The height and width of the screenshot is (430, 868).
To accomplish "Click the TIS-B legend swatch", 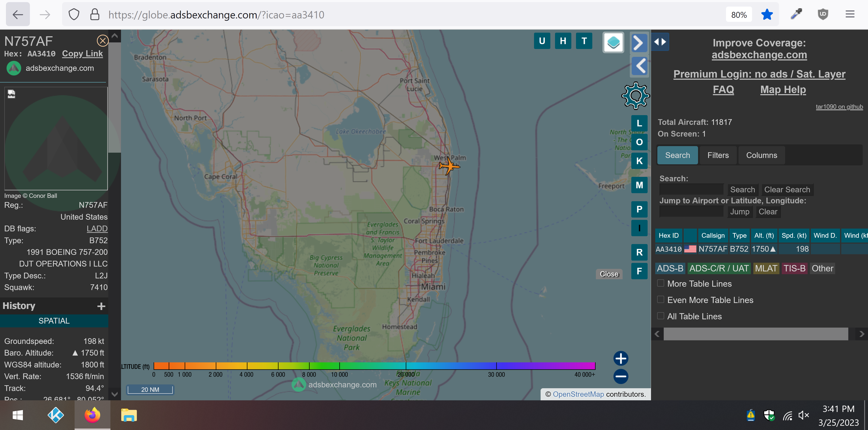I will 794,268.
